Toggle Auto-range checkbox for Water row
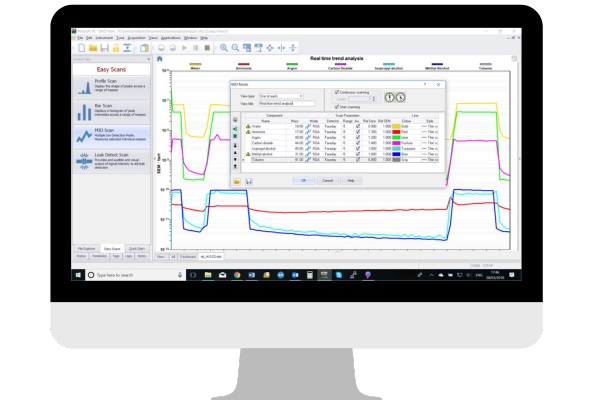 [357, 125]
